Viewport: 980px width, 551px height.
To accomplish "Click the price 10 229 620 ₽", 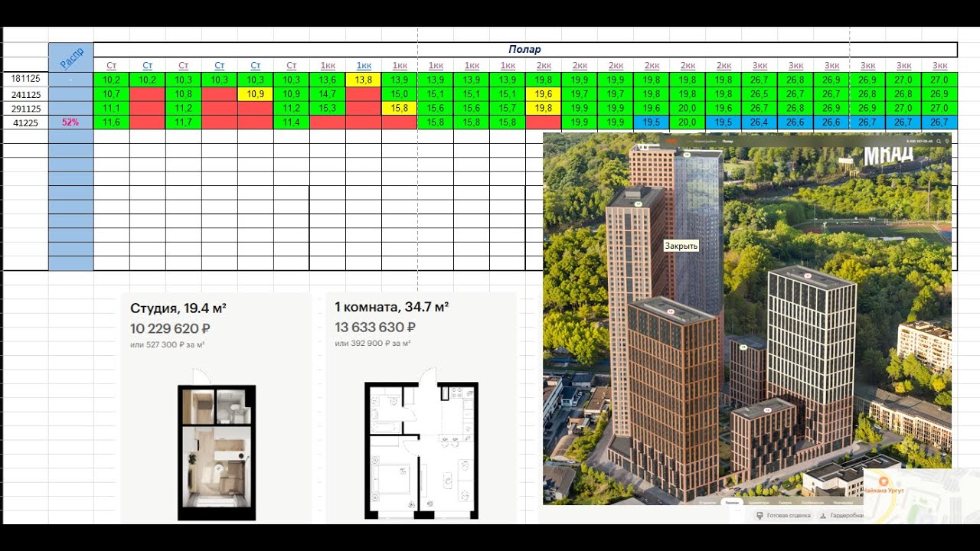I will point(171,329).
